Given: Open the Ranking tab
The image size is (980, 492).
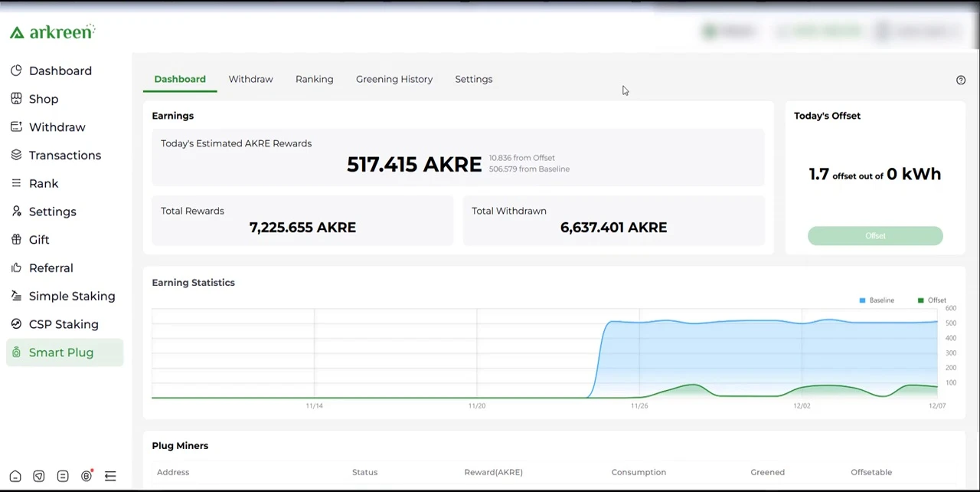Looking at the screenshot, I should click(x=314, y=79).
